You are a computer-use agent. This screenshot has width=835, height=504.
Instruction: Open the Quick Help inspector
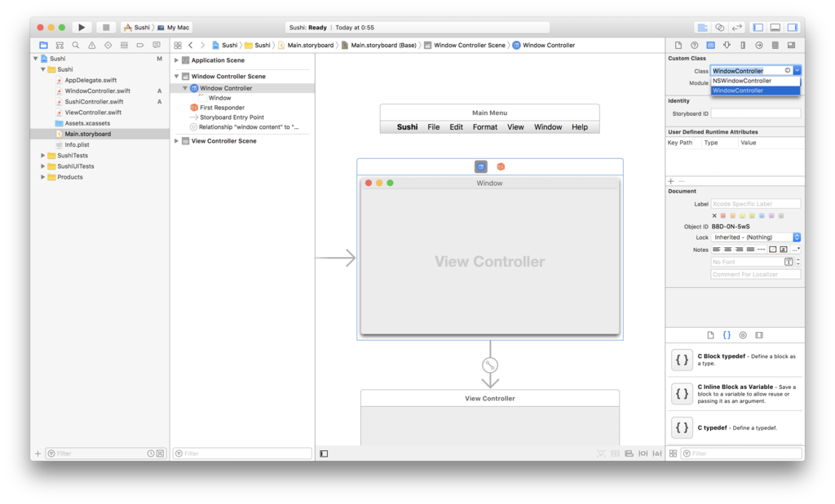pos(695,46)
